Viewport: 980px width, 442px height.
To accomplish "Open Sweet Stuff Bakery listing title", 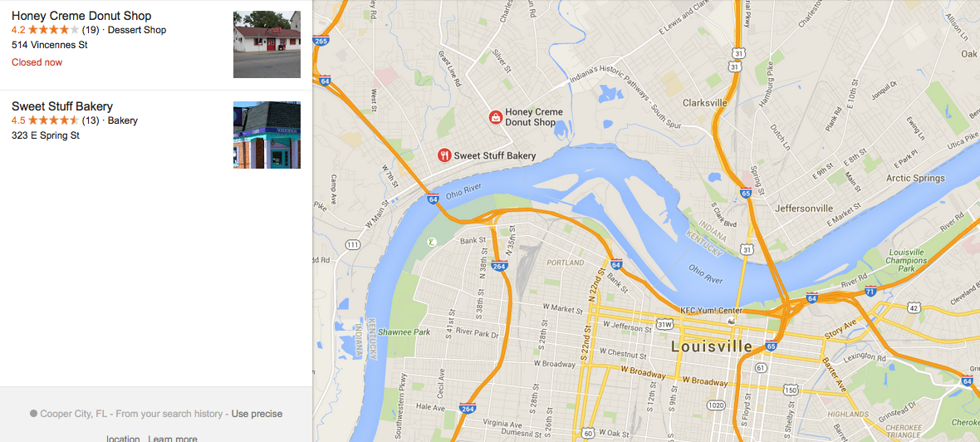I will [x=62, y=106].
